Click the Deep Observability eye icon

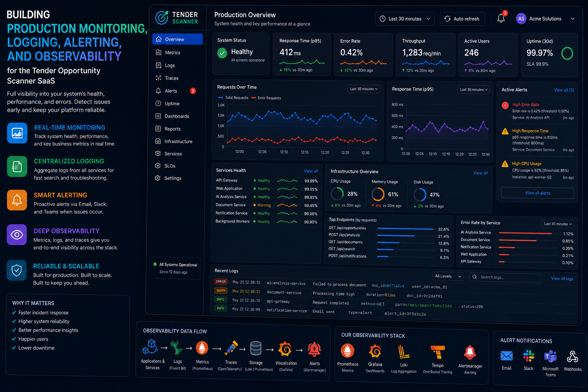tap(17, 234)
